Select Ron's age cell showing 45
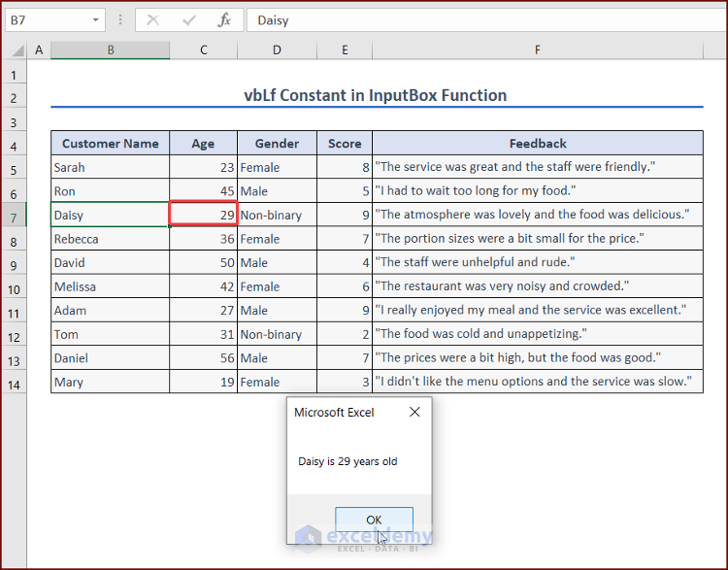The height and width of the screenshot is (570, 728). click(204, 191)
